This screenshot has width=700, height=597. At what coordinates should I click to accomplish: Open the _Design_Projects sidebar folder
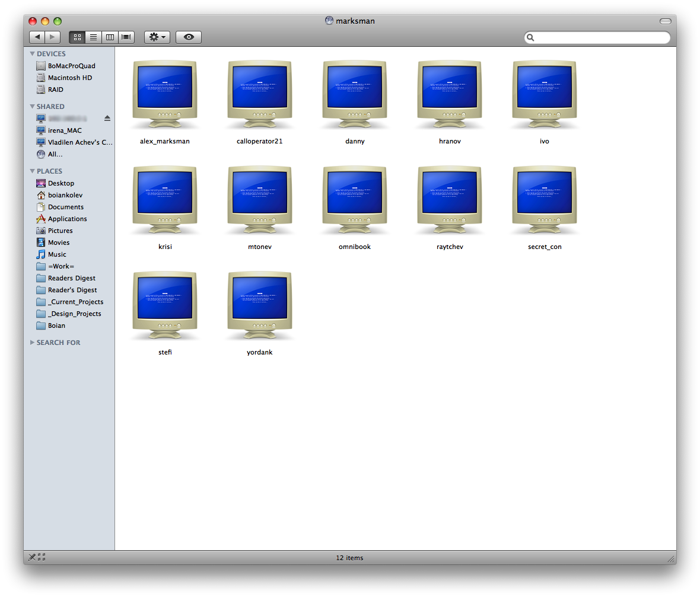tap(74, 314)
